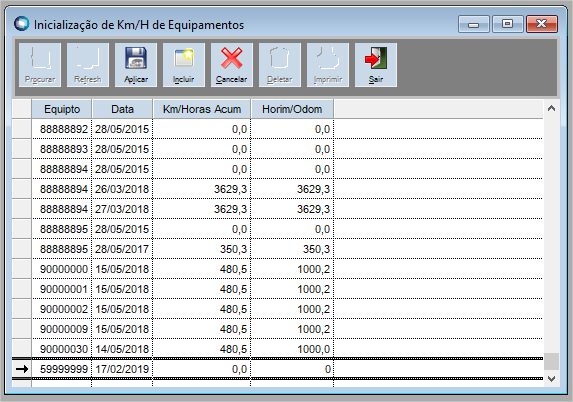The image size is (573, 402).
Task: Click the Imprimir print toolbar button
Action: [x=328, y=65]
